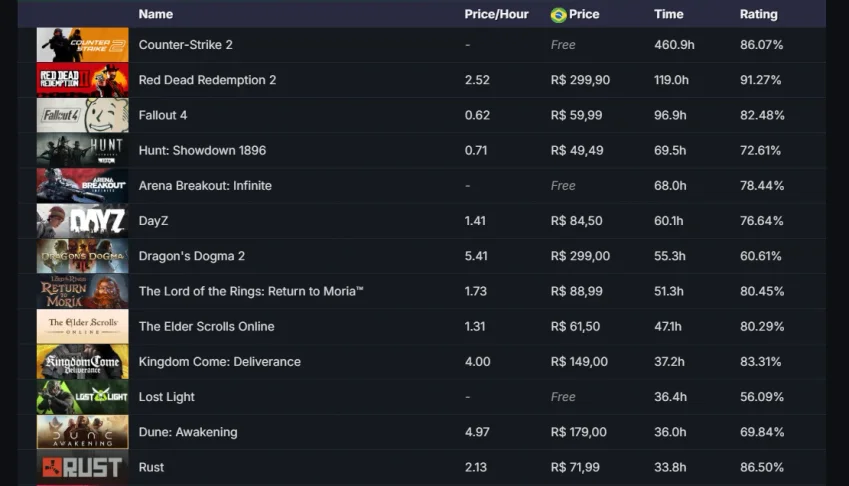Click the R$ 61,50 price cell

(575, 326)
